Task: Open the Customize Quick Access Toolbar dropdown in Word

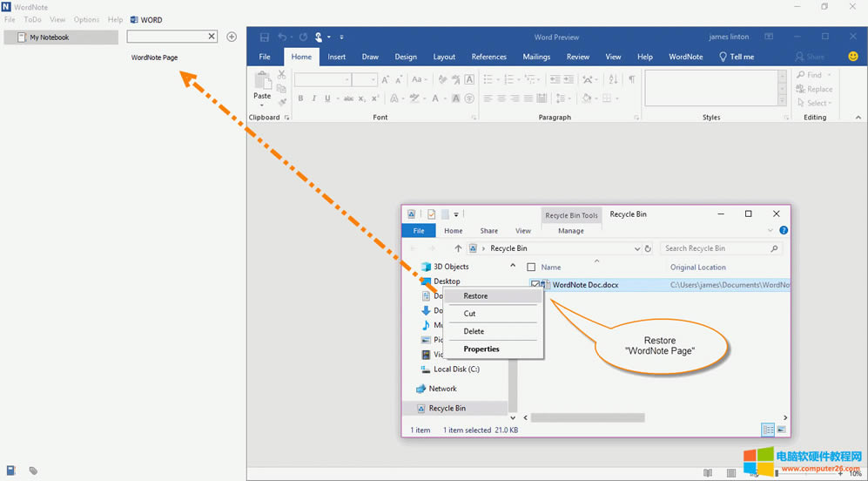Action: pos(341,37)
